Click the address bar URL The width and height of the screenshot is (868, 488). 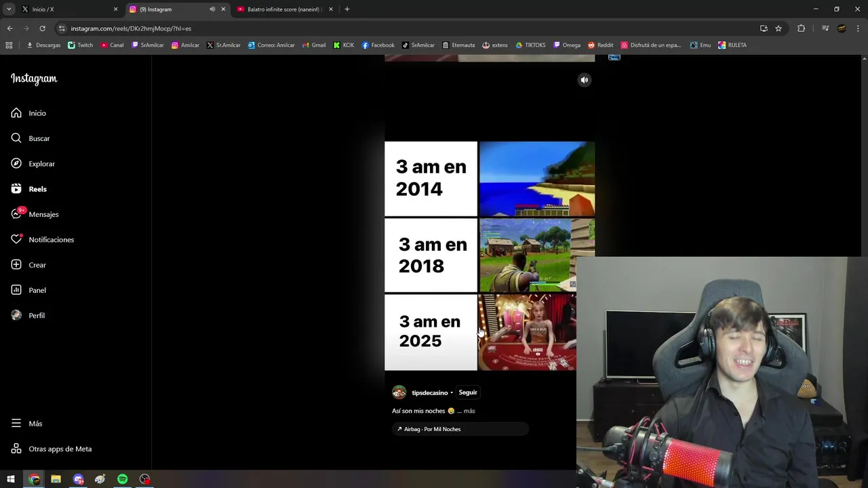(131, 28)
